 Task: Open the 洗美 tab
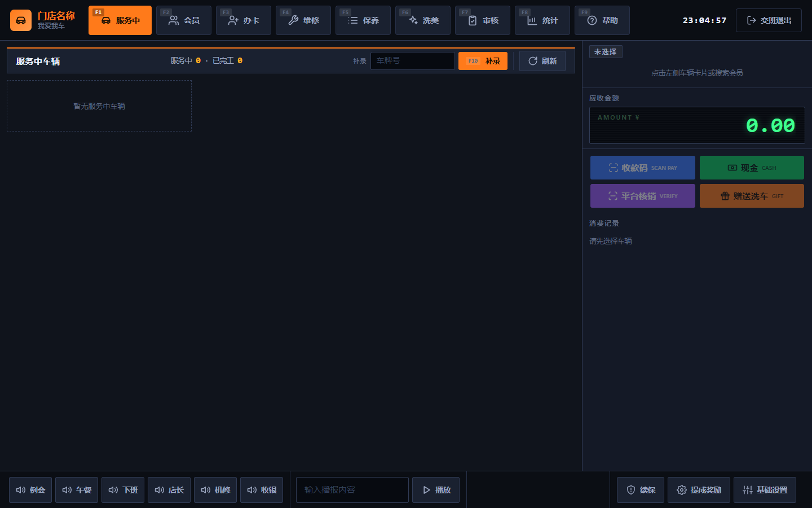tap(423, 20)
